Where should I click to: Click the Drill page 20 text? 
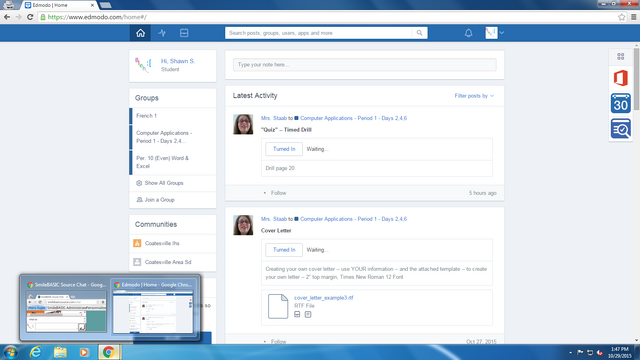(280, 168)
